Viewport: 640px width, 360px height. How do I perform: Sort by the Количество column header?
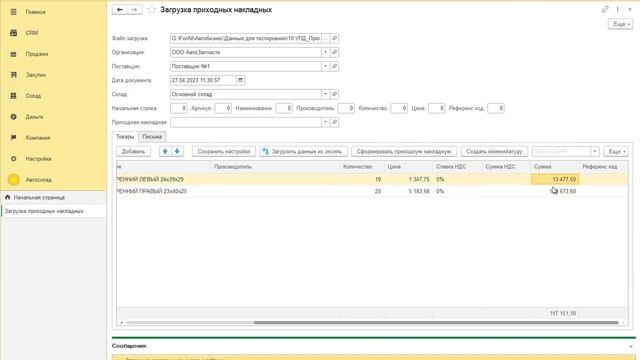[362, 167]
